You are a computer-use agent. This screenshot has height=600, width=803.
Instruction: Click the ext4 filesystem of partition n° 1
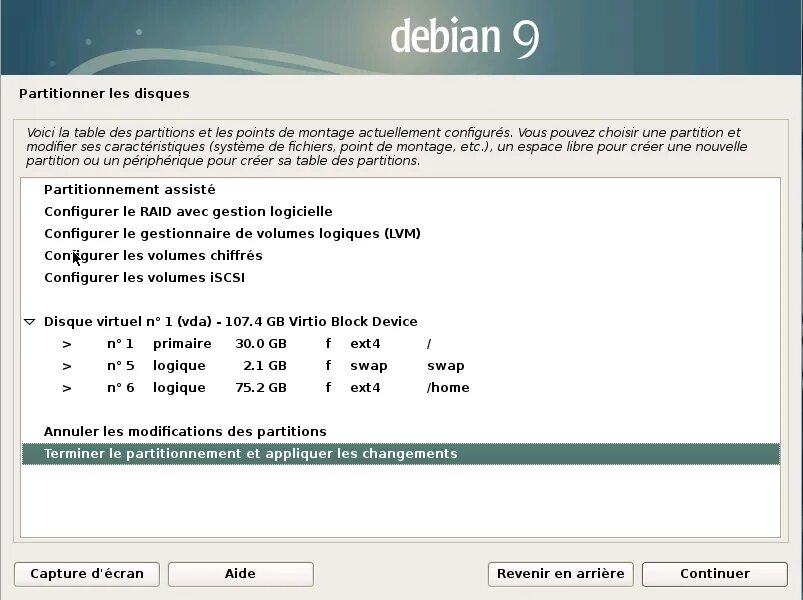coord(365,344)
